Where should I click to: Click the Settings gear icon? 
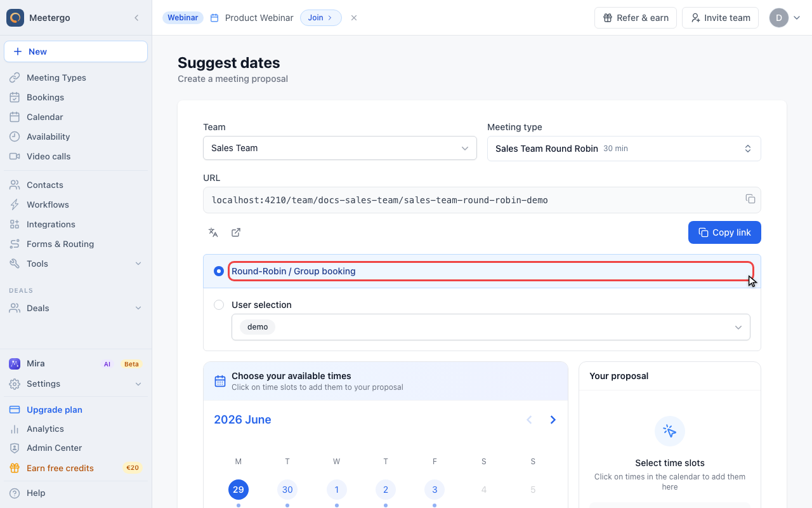tap(15, 384)
